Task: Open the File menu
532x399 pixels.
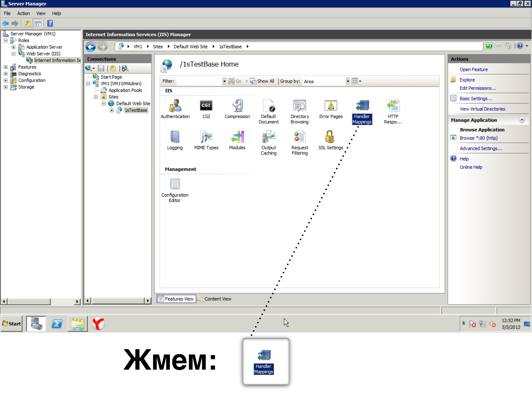Action: click(7, 13)
